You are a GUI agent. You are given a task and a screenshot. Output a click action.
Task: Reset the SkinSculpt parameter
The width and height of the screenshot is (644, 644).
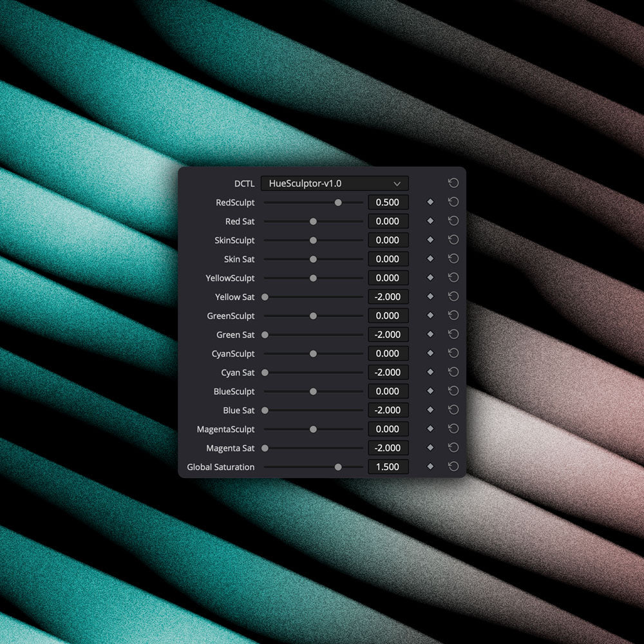[x=453, y=240]
